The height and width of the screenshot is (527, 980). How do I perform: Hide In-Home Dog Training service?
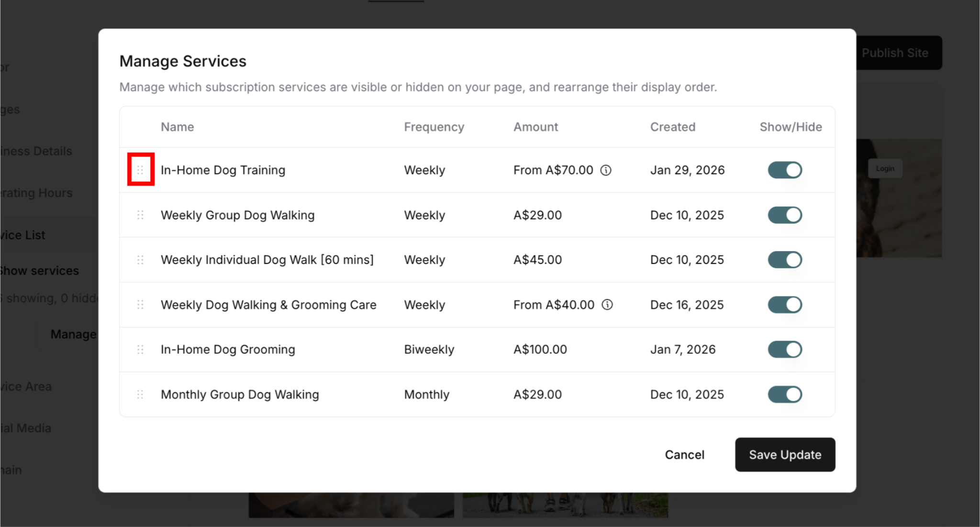point(785,170)
